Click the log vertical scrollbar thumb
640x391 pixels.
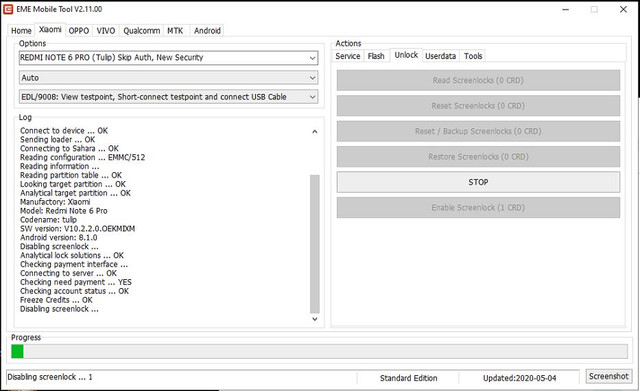pyautogui.click(x=315, y=244)
